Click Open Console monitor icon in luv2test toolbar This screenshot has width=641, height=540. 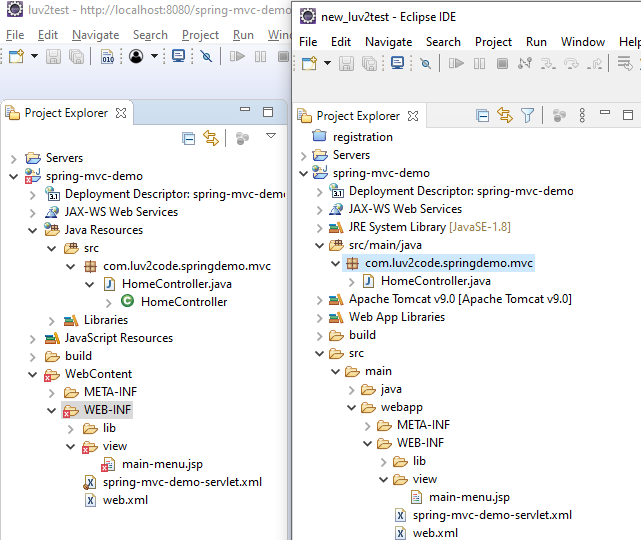tap(179, 56)
